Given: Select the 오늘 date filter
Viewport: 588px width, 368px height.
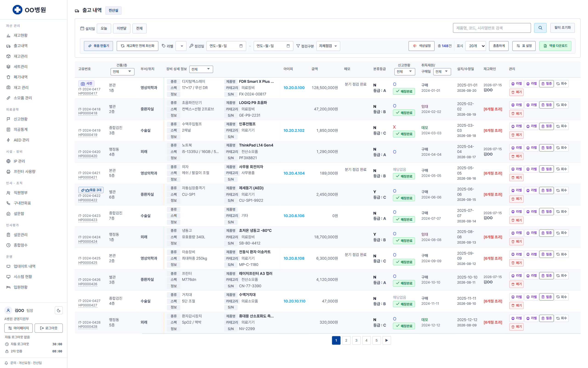Looking at the screenshot, I should [x=104, y=29].
